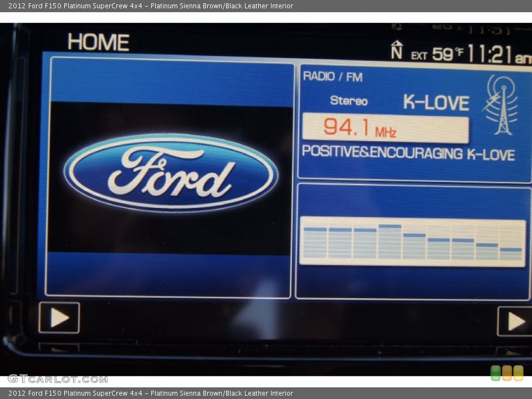
Task: Open the audio equalizer bar display
Action: [412, 242]
